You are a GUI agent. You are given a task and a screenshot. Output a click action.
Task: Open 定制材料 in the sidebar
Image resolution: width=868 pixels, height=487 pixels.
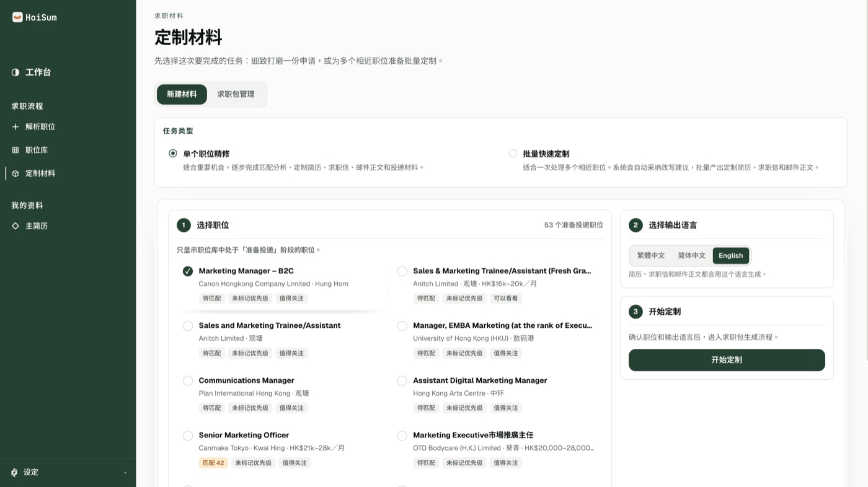68,173
